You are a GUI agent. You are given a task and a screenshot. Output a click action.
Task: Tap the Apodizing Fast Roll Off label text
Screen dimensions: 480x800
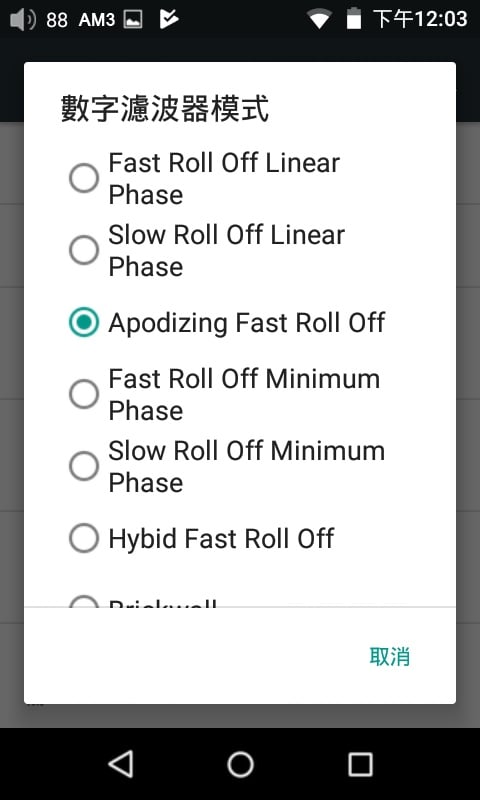(x=247, y=323)
